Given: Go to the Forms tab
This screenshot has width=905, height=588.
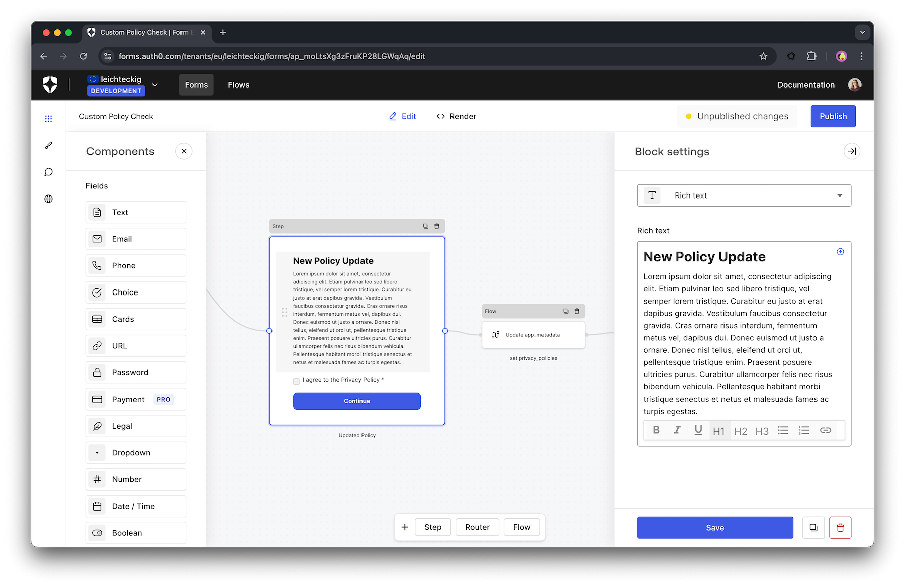Looking at the screenshot, I should pos(196,85).
